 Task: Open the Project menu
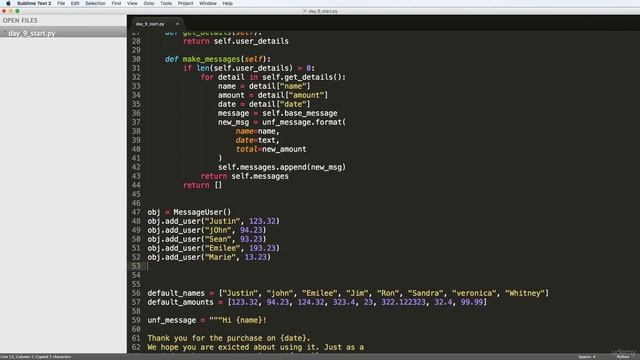click(x=185, y=3)
